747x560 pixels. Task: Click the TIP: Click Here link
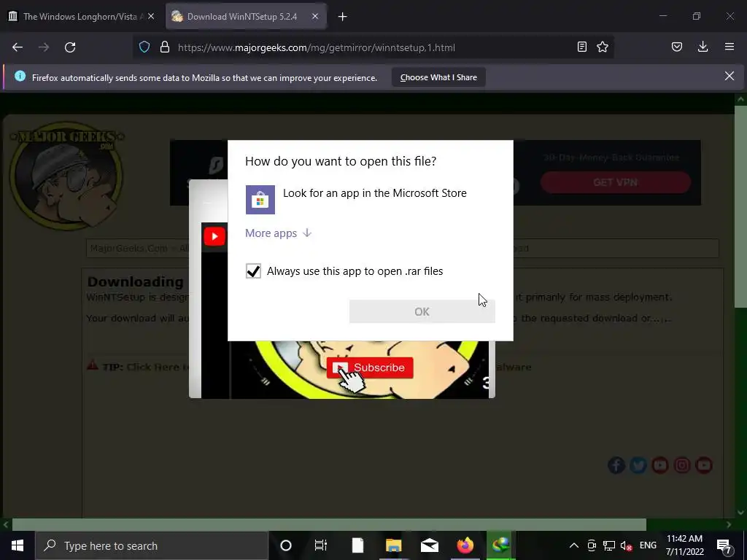tap(145, 367)
